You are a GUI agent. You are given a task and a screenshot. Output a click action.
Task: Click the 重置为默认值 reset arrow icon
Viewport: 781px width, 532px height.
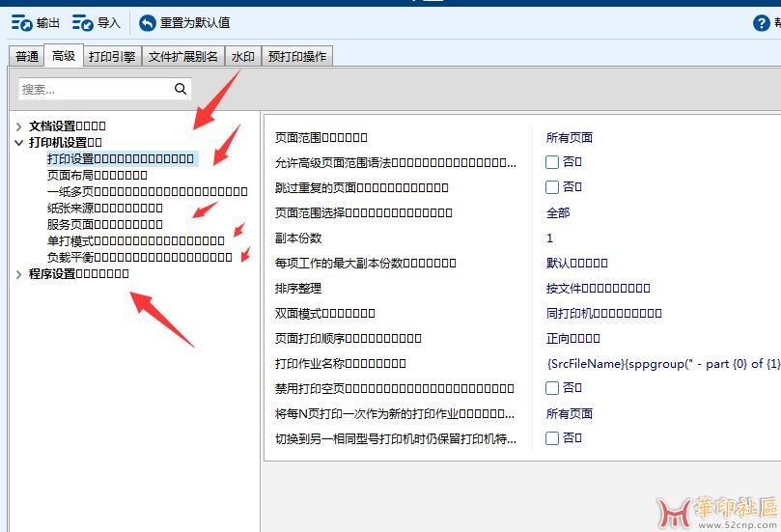148,23
